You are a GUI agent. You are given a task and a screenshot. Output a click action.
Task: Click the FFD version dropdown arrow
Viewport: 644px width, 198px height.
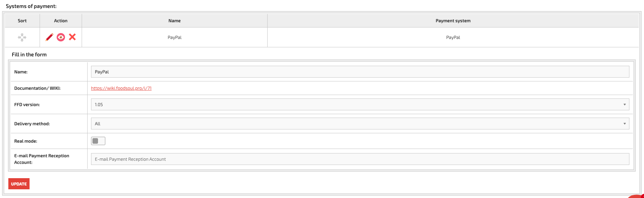coord(625,104)
